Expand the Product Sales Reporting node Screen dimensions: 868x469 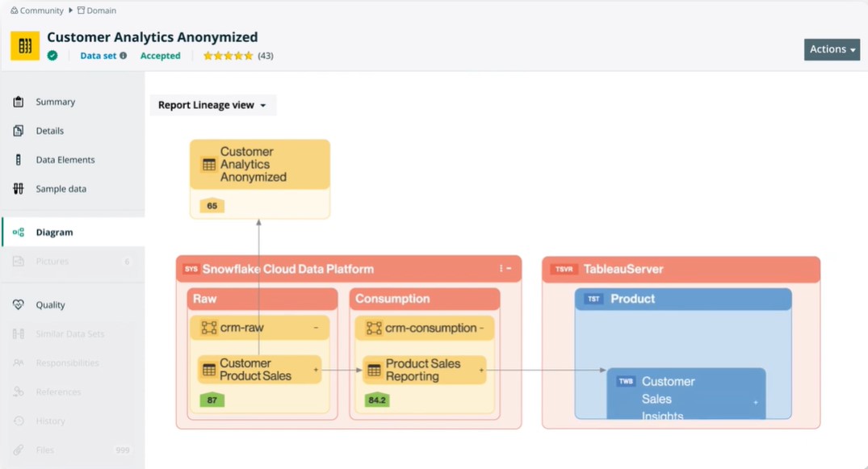(481, 370)
